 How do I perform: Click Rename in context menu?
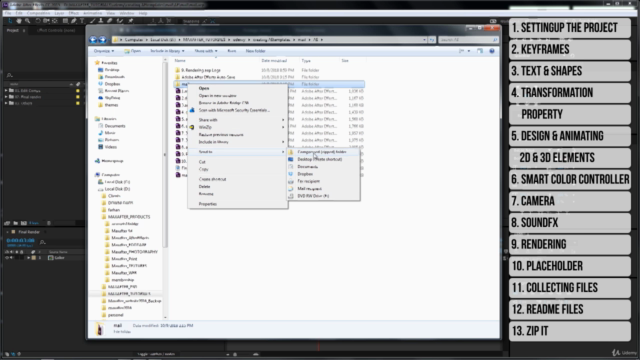pos(206,194)
